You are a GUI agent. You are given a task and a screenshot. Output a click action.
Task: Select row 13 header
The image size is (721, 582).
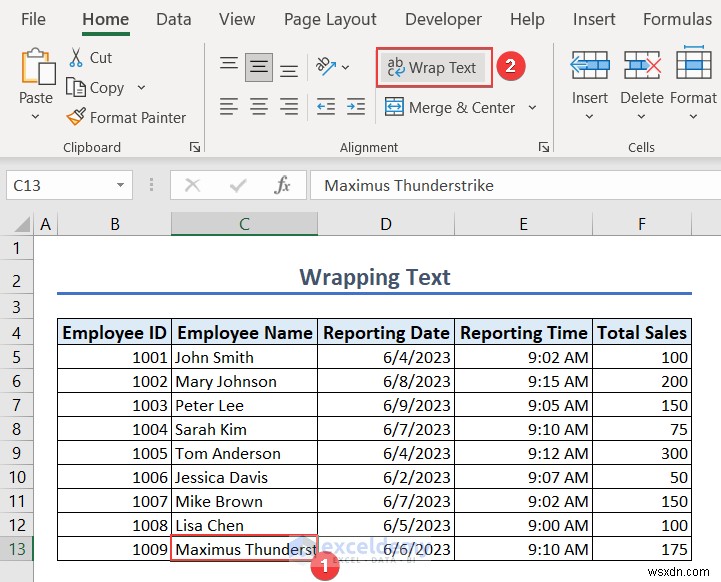17,548
